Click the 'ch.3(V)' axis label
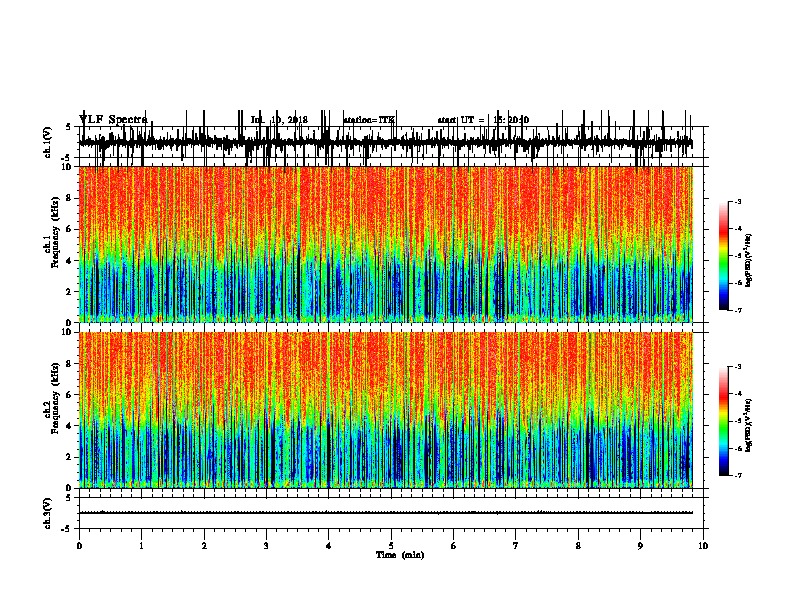 (x=48, y=513)
